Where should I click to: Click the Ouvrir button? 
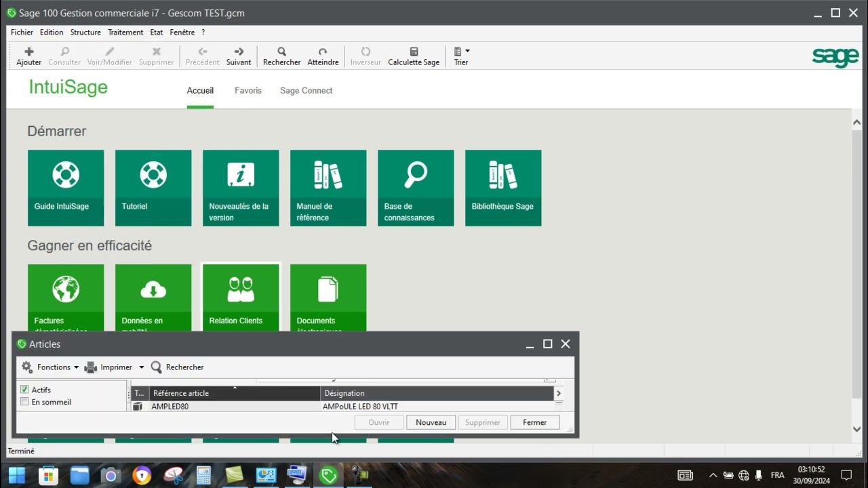click(379, 422)
